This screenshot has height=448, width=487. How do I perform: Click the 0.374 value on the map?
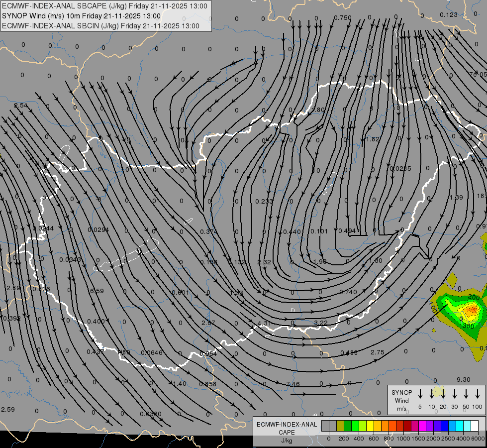click(209, 231)
